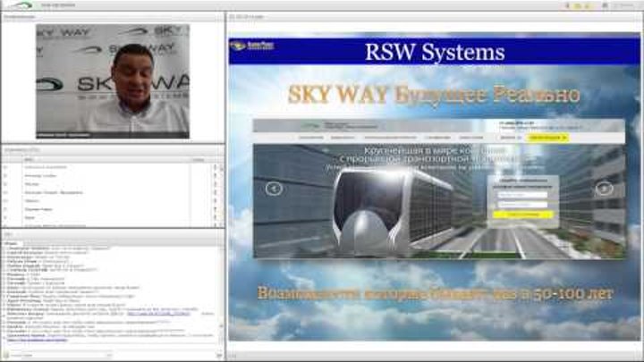The width and height of the screenshot is (644, 362).
Task: Click the emoticon icon beside chat input
Action: coord(205,355)
